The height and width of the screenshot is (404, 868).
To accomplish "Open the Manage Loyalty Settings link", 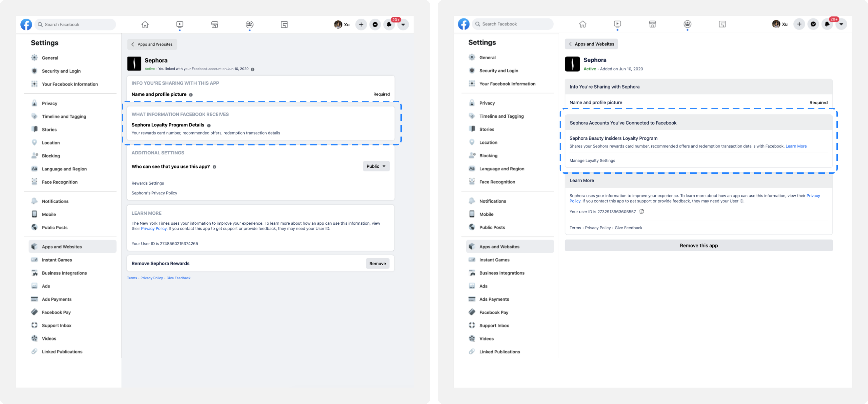I will point(592,161).
